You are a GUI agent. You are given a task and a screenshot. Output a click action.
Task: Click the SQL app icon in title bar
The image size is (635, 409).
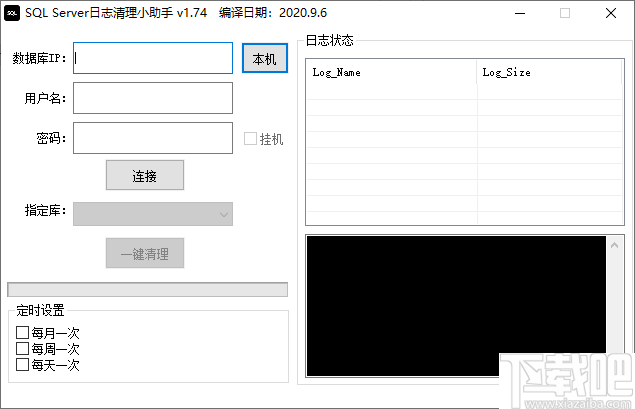(x=12, y=13)
